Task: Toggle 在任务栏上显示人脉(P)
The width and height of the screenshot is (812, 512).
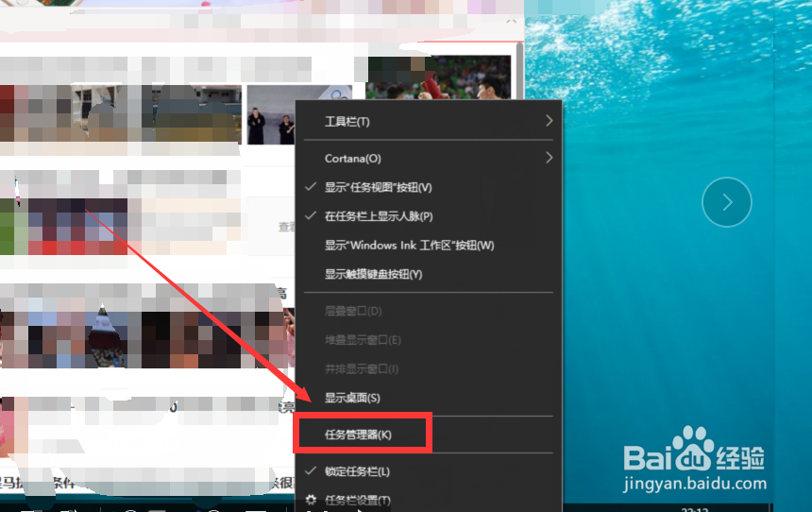Action: (x=429, y=216)
